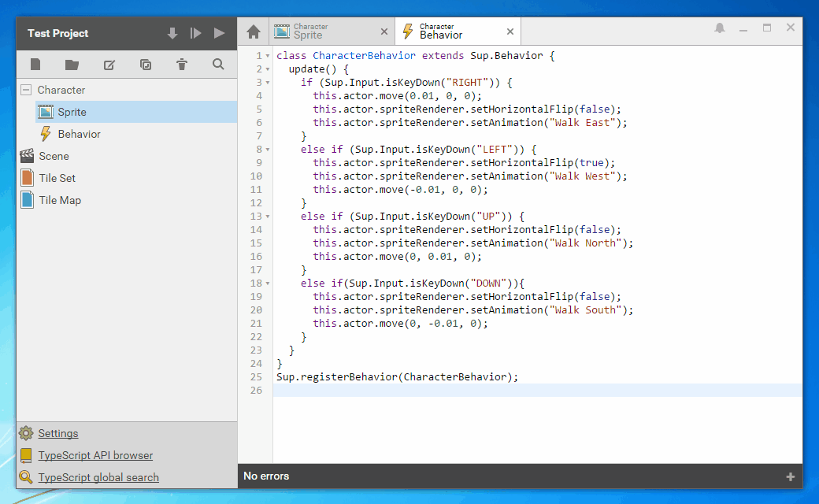This screenshot has height=504, width=819.
Task: Click the trash delete icon
Action: (x=182, y=65)
